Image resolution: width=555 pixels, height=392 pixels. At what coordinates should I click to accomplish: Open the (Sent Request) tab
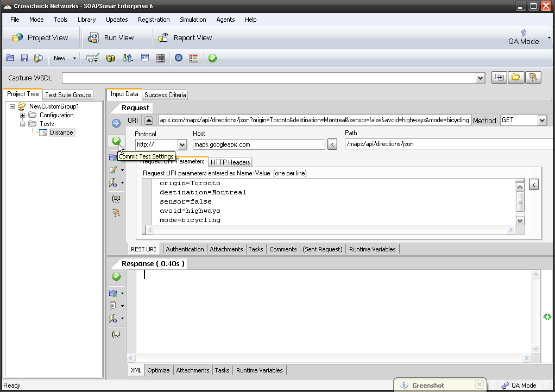pyautogui.click(x=323, y=249)
